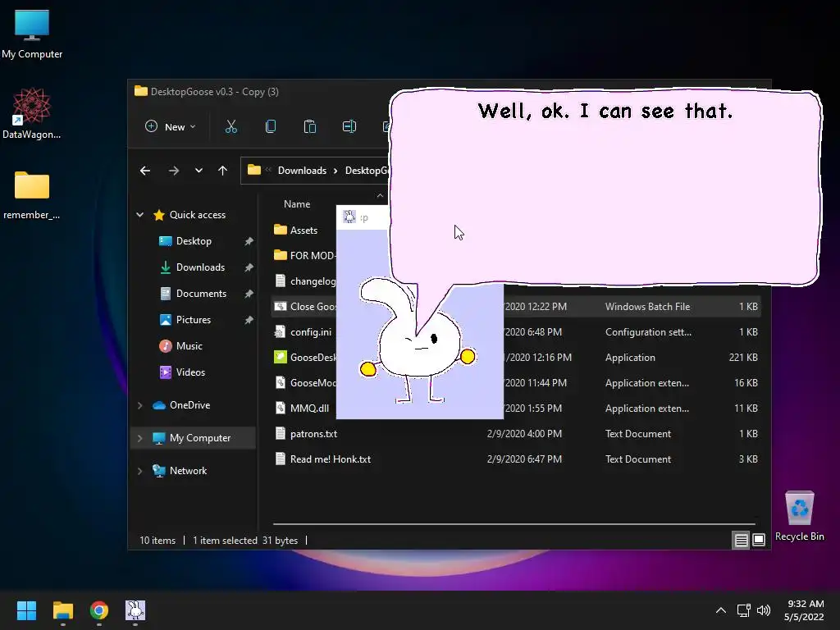840x630 pixels.
Task: Click the pin icon beside Downloads
Action: click(249, 267)
